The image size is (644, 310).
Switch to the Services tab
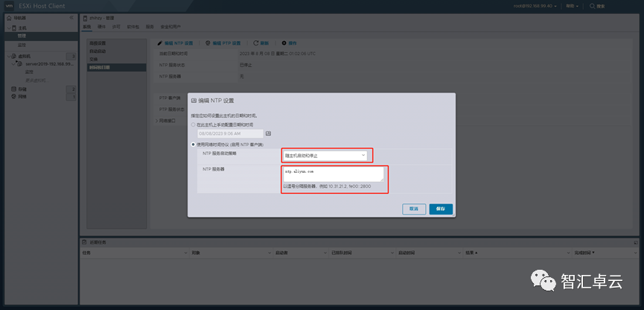pyautogui.click(x=150, y=27)
